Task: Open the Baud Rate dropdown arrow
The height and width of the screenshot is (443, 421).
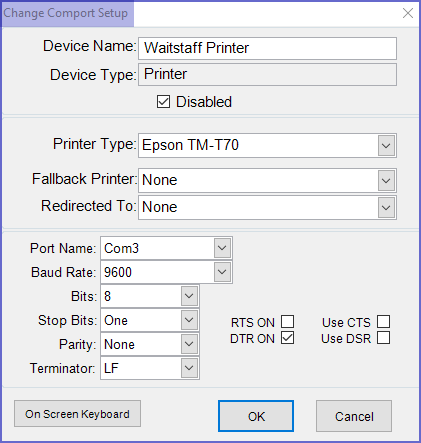Action: (222, 272)
